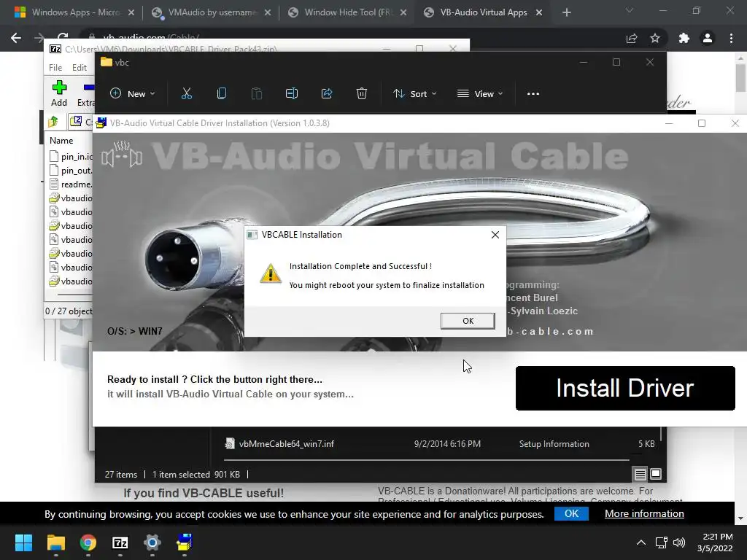
Task: Open the See more ellipsis menu in Explorer
Action: click(533, 94)
